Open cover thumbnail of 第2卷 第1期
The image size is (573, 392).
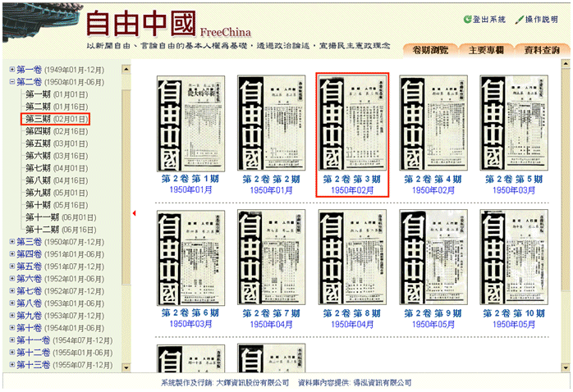[x=190, y=123]
